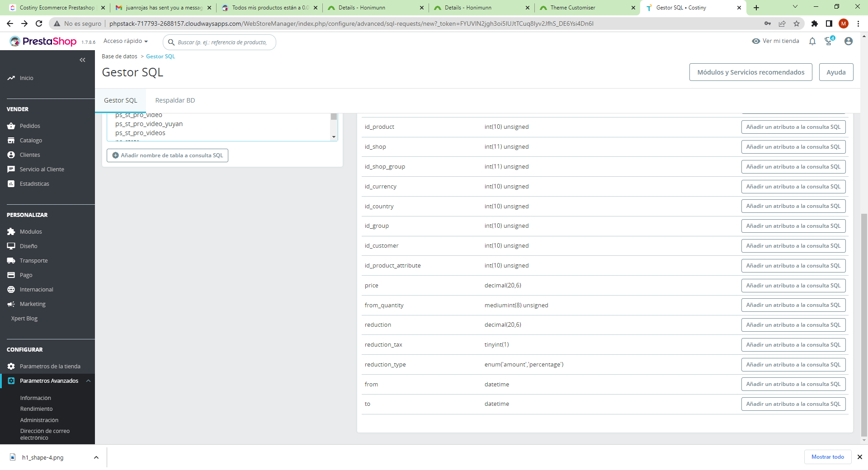
Task: Expand the Acceso rápido dropdown
Action: (x=126, y=41)
